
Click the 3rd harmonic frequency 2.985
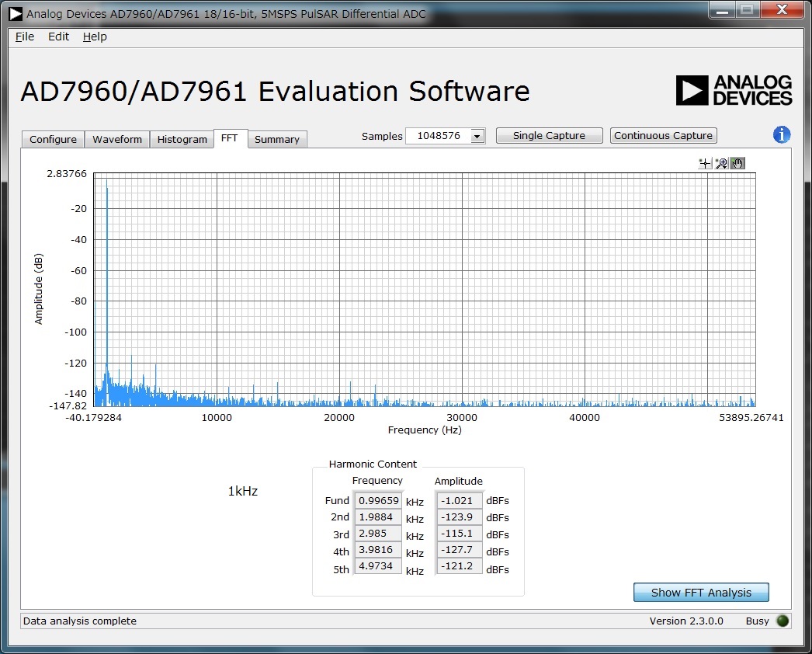click(379, 534)
